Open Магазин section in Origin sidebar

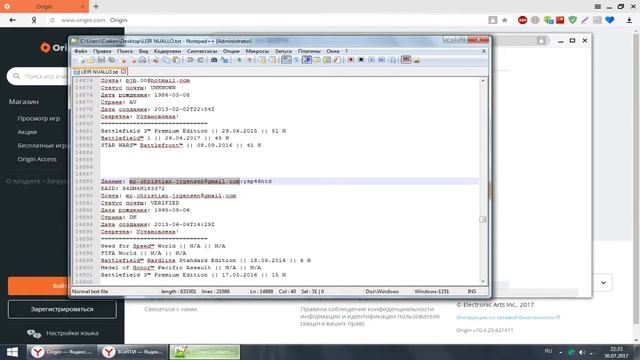coord(24,102)
